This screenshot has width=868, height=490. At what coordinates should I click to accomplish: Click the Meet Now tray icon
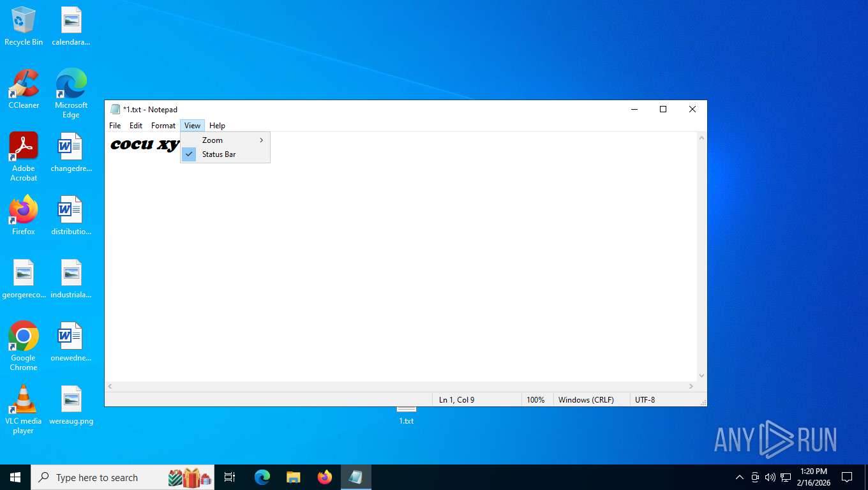click(x=755, y=477)
